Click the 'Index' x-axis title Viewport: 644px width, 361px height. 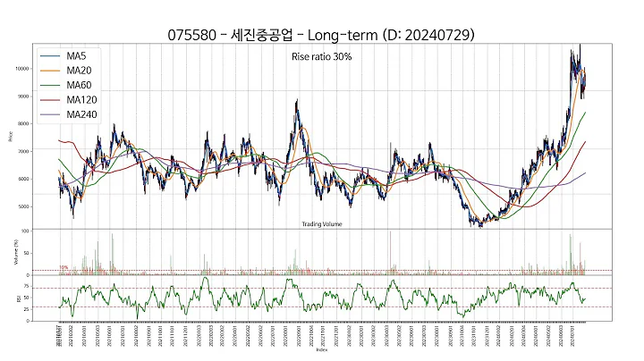[322, 350]
